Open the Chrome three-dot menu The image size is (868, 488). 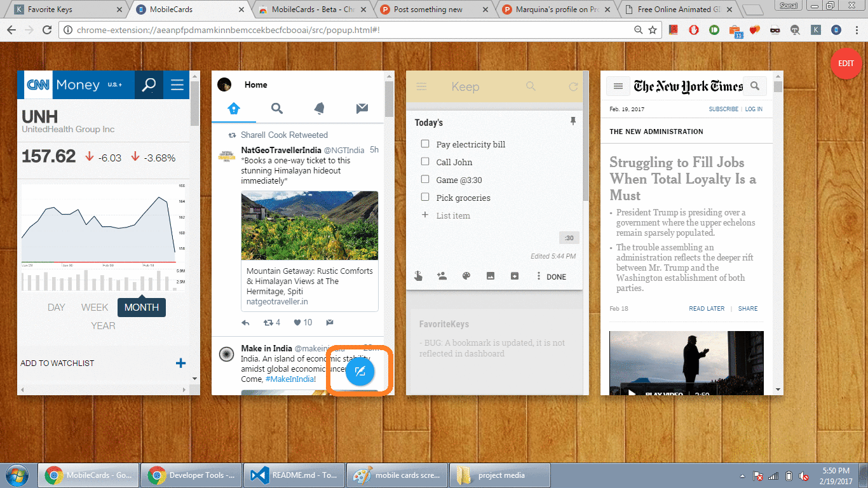856,30
